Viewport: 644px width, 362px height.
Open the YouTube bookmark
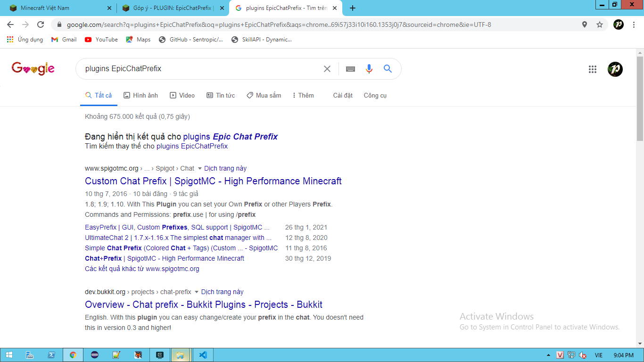click(x=101, y=40)
